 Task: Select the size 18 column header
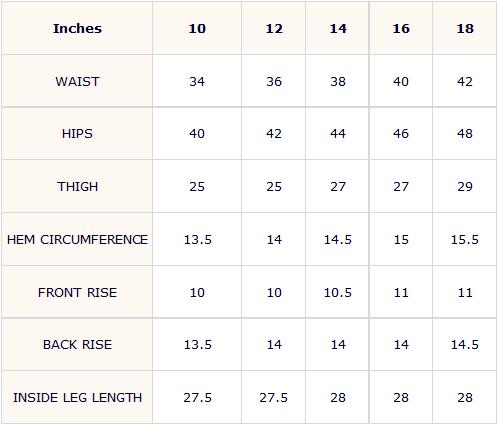tap(465, 28)
